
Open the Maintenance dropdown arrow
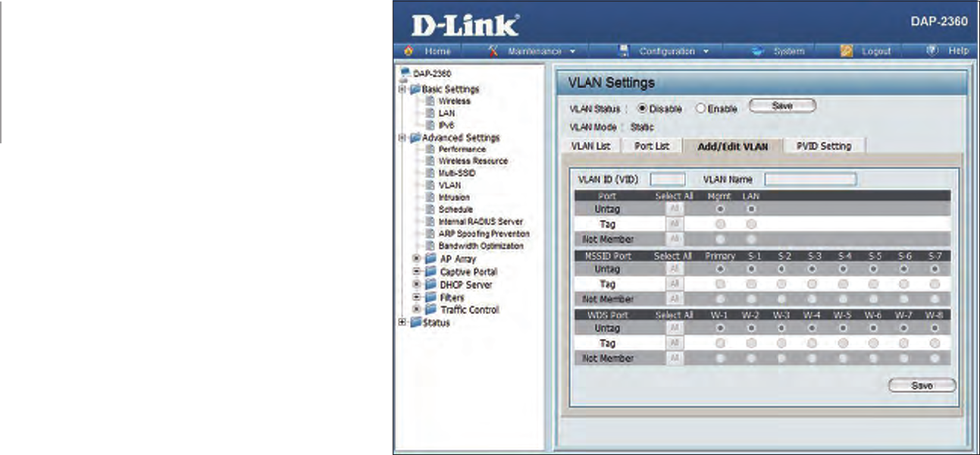click(573, 52)
